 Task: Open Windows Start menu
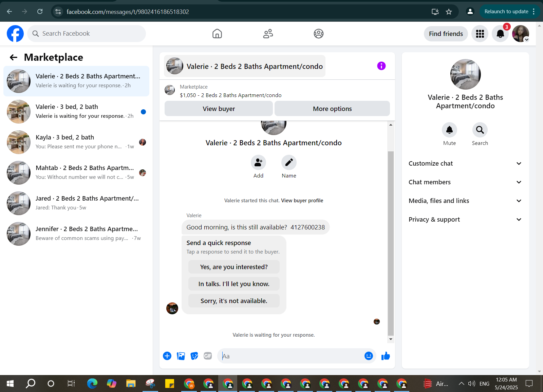pyautogui.click(x=10, y=384)
